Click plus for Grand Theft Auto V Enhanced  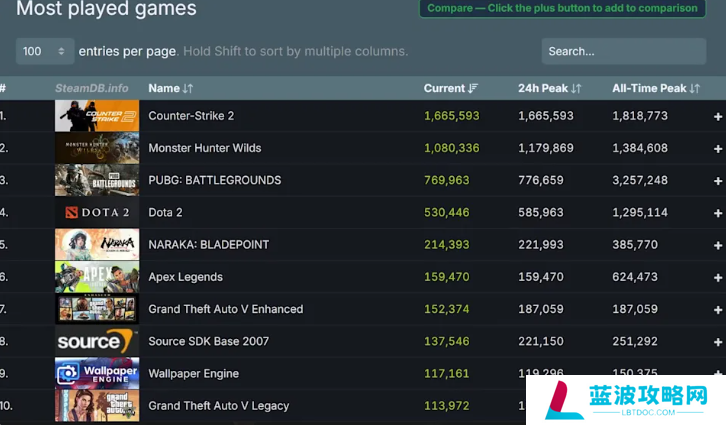[718, 310]
